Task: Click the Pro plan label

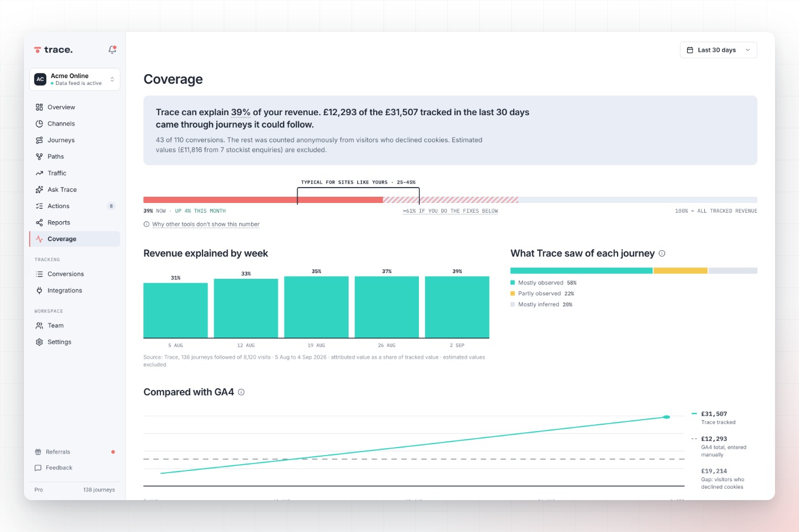Action: [39, 490]
